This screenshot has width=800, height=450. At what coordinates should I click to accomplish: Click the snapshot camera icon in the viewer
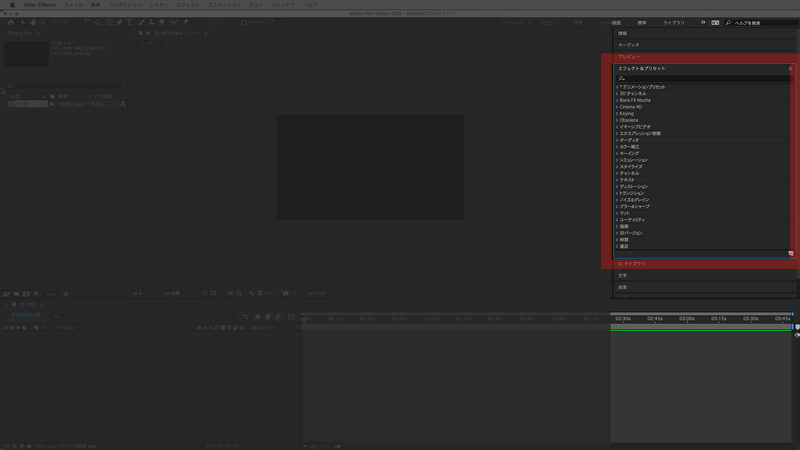point(286,293)
